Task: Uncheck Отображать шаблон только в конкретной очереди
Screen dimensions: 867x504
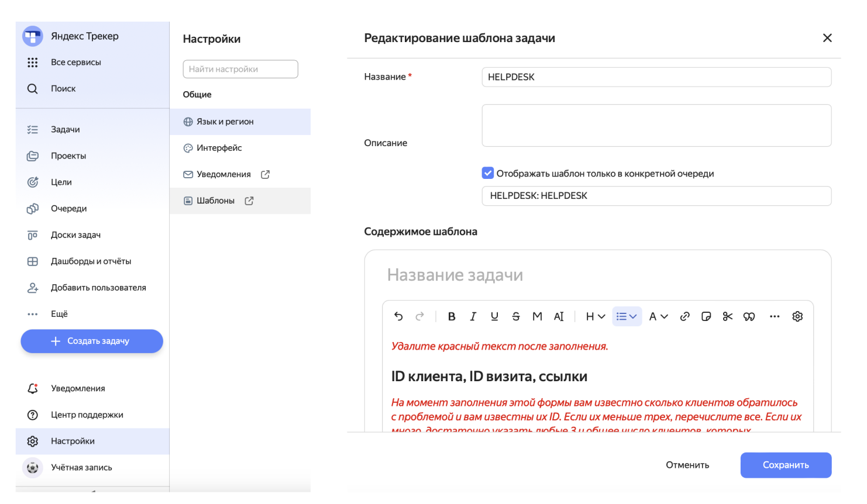Action: pos(487,172)
